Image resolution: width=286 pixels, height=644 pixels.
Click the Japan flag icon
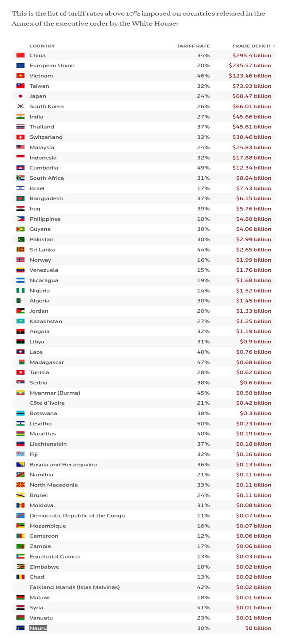click(20, 96)
